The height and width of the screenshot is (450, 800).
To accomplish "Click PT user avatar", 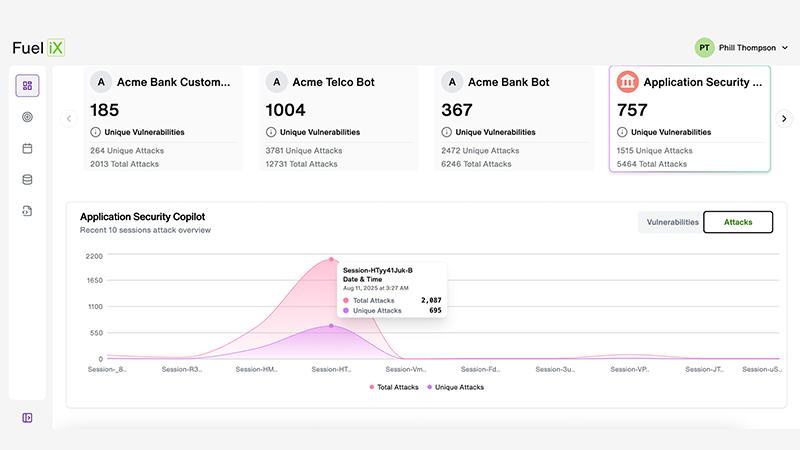I will tap(705, 48).
